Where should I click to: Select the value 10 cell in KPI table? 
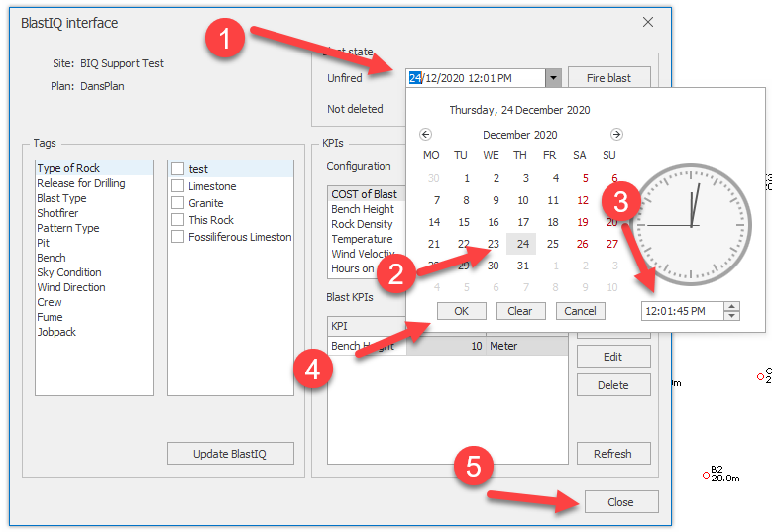coord(446,346)
